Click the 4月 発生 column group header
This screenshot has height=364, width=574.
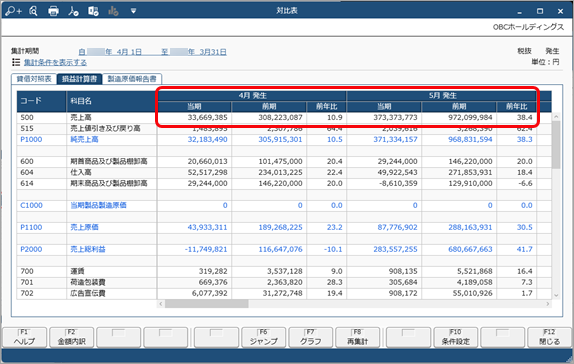(252, 96)
